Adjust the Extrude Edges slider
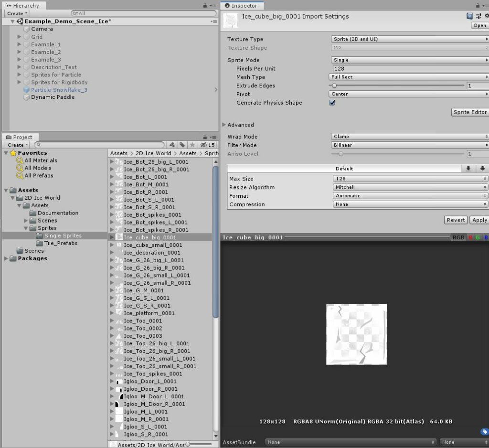The width and height of the screenshot is (489, 448). tap(334, 86)
